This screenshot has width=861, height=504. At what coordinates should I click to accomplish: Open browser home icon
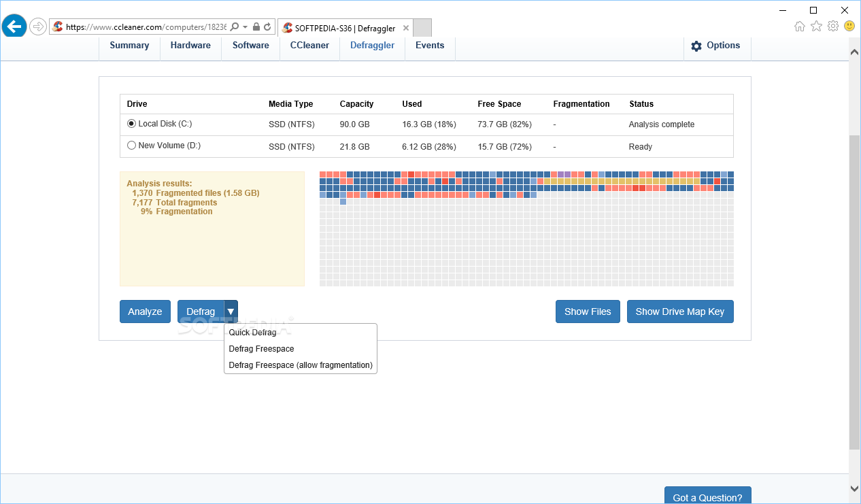(x=800, y=27)
